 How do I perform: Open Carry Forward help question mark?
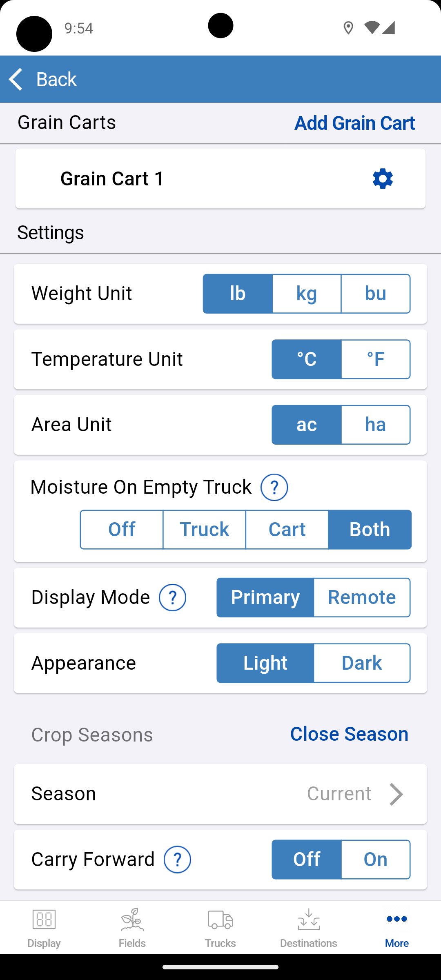[x=177, y=860]
